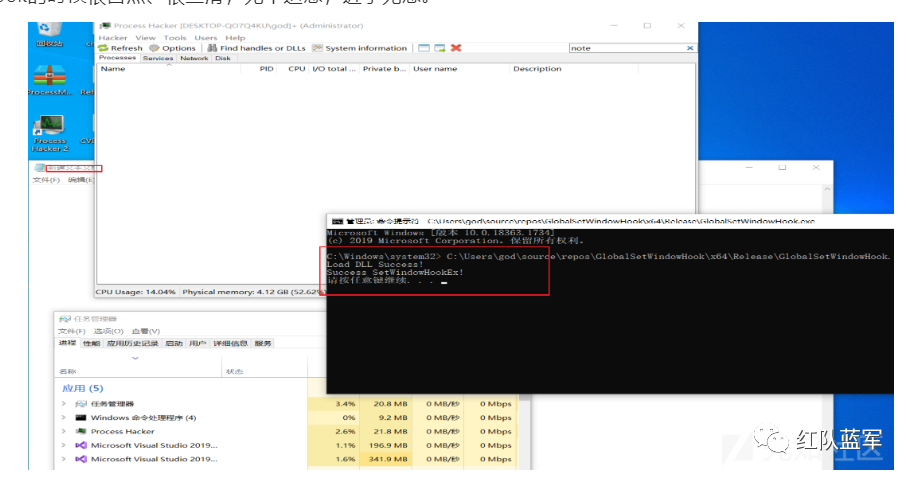Screen dimensions: 913x480
Task: Switch to the 详细信息 tab
Action: click(x=231, y=344)
